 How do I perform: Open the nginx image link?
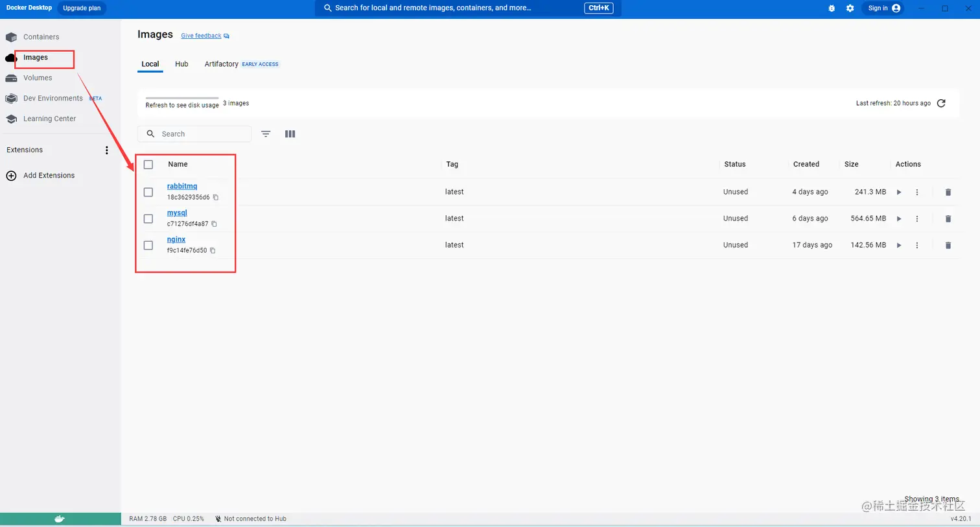click(176, 239)
